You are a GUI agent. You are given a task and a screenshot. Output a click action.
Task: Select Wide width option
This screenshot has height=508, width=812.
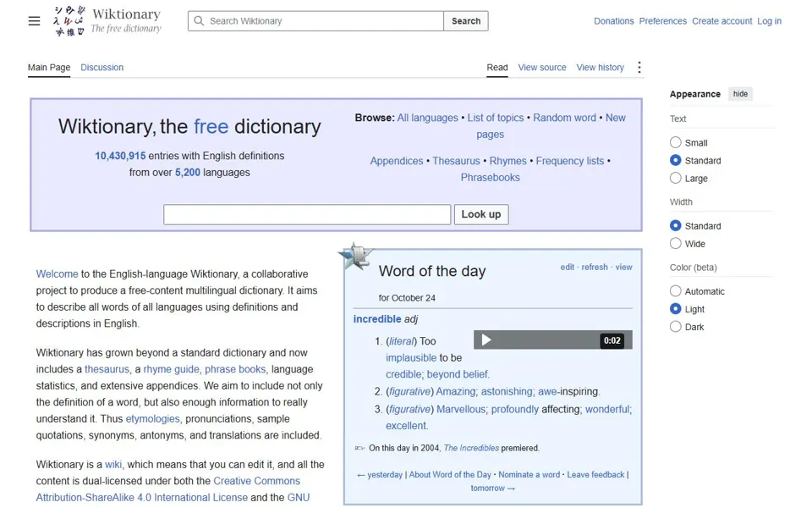click(x=675, y=243)
